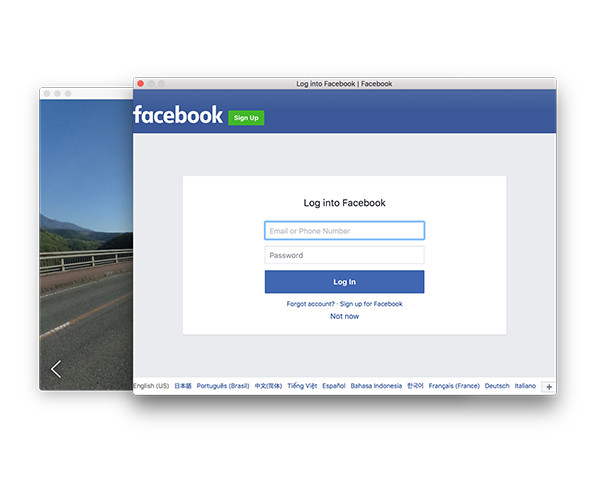Screen dimensions: 600x500
Task: Choose the Not now link
Action: click(344, 316)
